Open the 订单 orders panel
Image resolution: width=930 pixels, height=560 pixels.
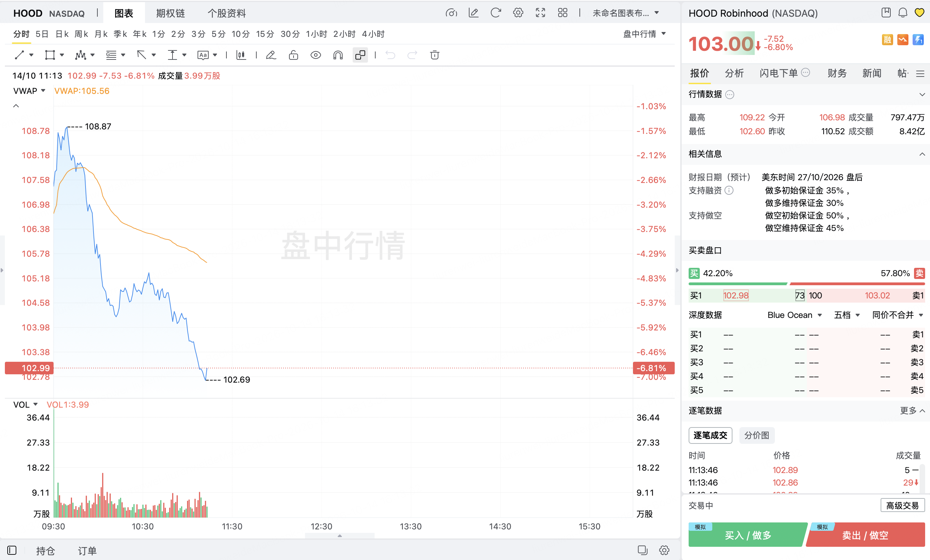(87, 551)
